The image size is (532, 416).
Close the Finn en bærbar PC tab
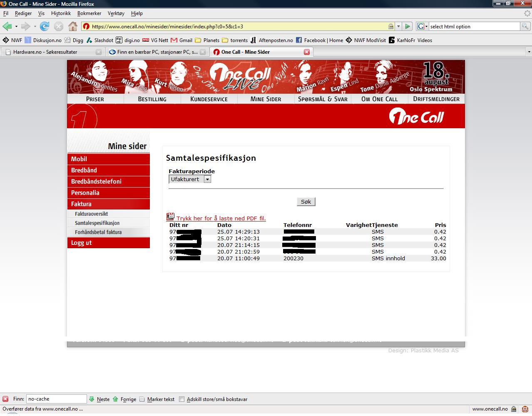point(203,52)
